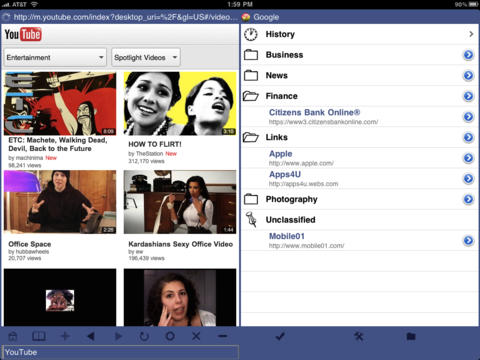
Task: Open the Spotlight Videos dropdown
Action: click(146, 57)
